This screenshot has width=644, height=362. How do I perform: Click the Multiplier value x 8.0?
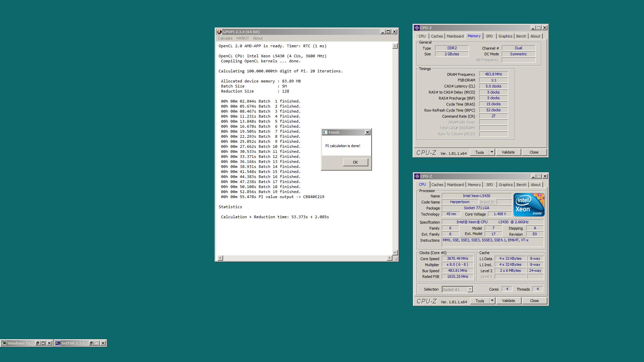tap(458, 264)
